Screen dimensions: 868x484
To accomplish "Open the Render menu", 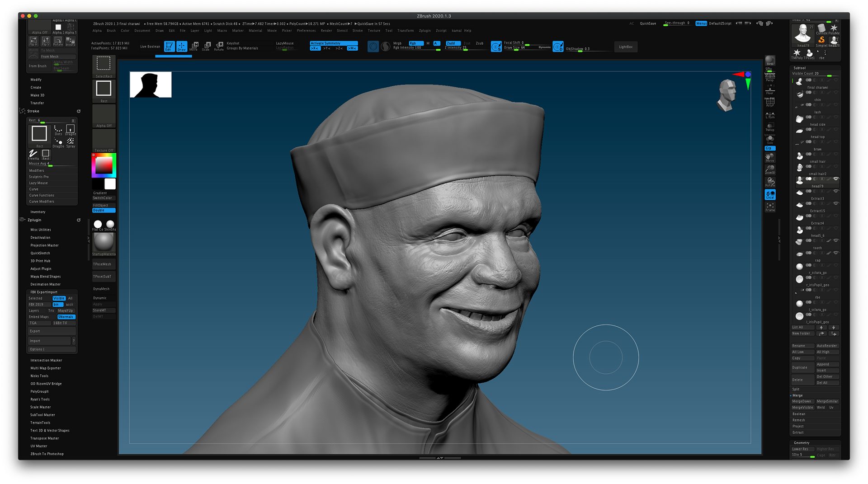I will [x=326, y=31].
